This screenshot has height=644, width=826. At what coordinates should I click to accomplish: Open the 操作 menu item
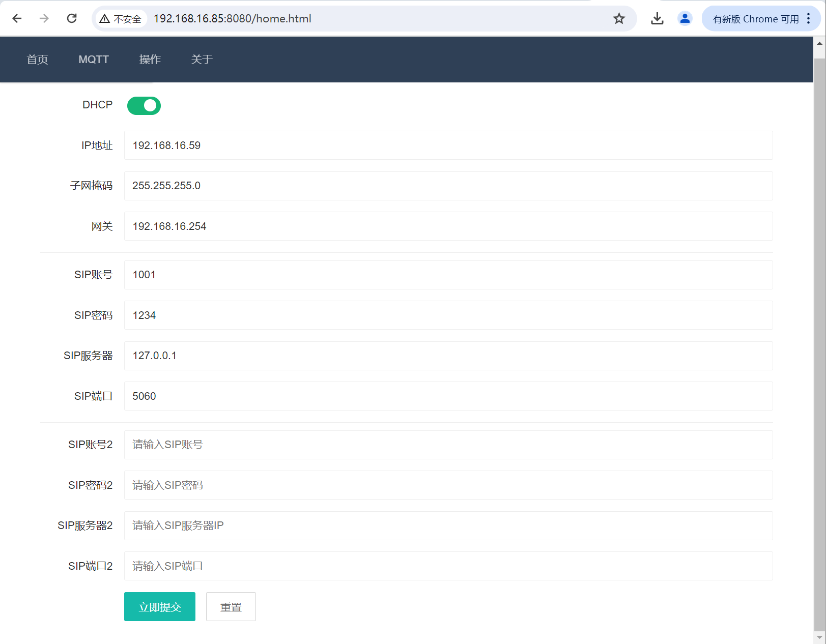[150, 60]
